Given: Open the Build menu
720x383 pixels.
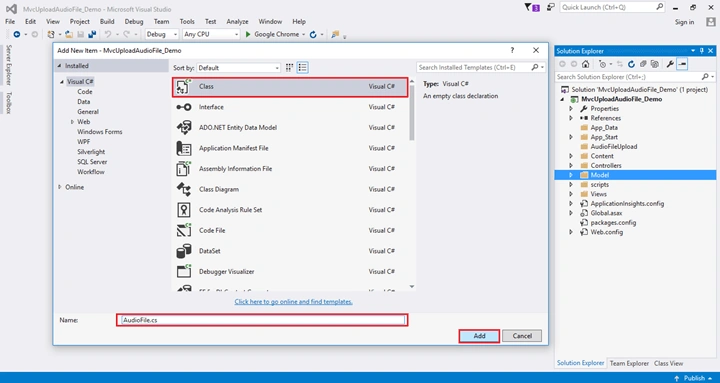Looking at the screenshot, I should click(107, 22).
